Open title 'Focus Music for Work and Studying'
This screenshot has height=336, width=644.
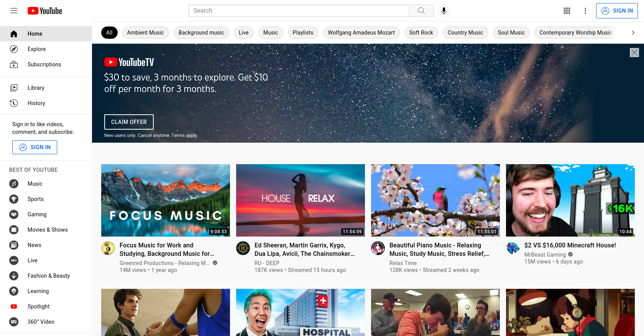(167, 249)
